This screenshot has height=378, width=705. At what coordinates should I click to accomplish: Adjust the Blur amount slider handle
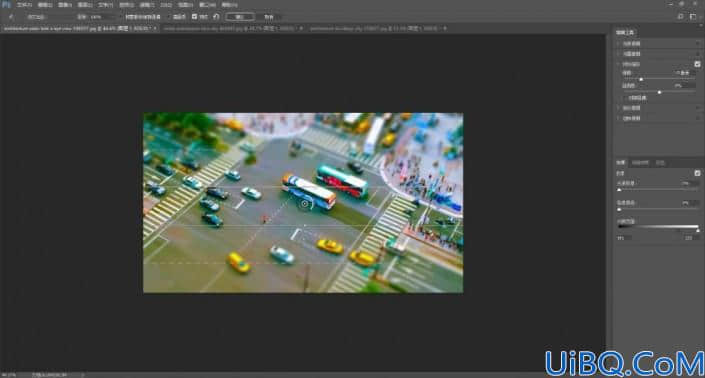(x=641, y=79)
